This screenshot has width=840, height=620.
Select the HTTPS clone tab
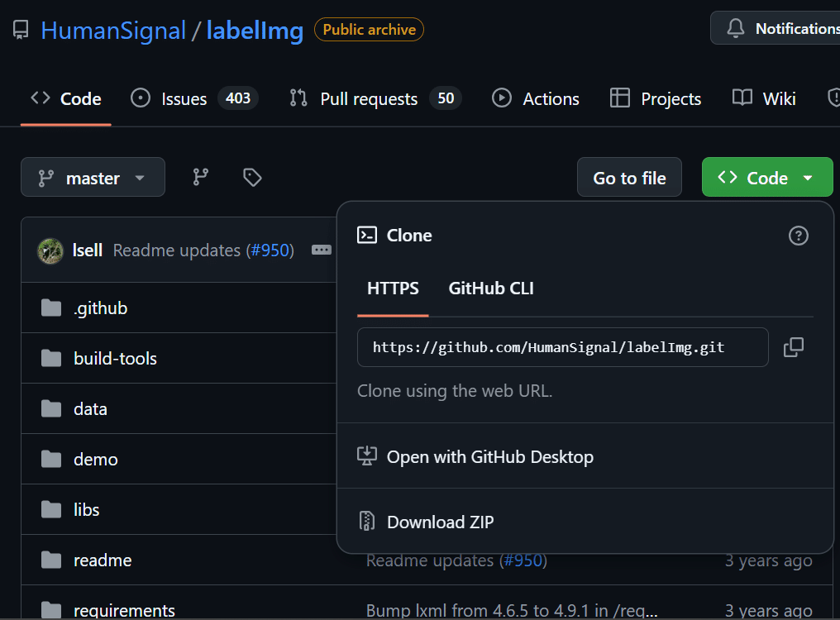pos(393,289)
